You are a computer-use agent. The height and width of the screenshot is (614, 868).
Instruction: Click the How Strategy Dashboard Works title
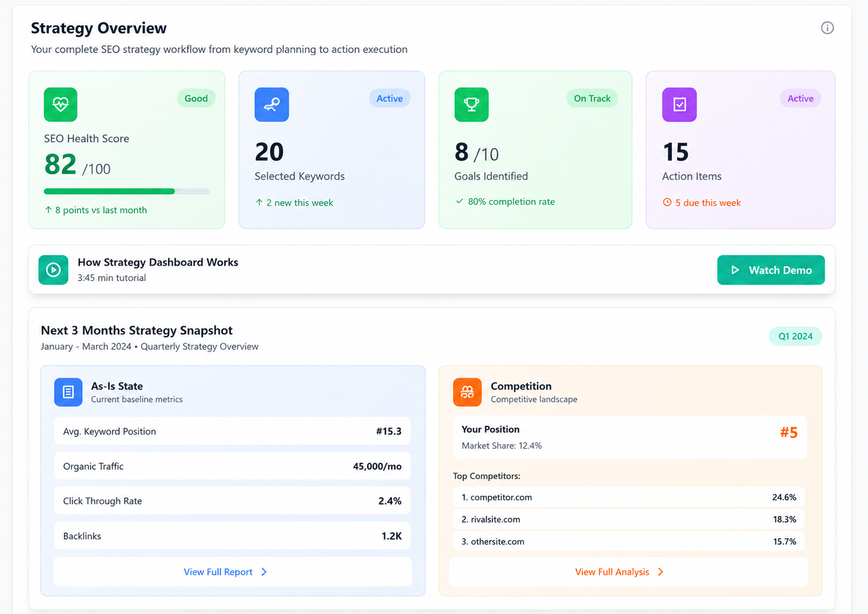[158, 262]
